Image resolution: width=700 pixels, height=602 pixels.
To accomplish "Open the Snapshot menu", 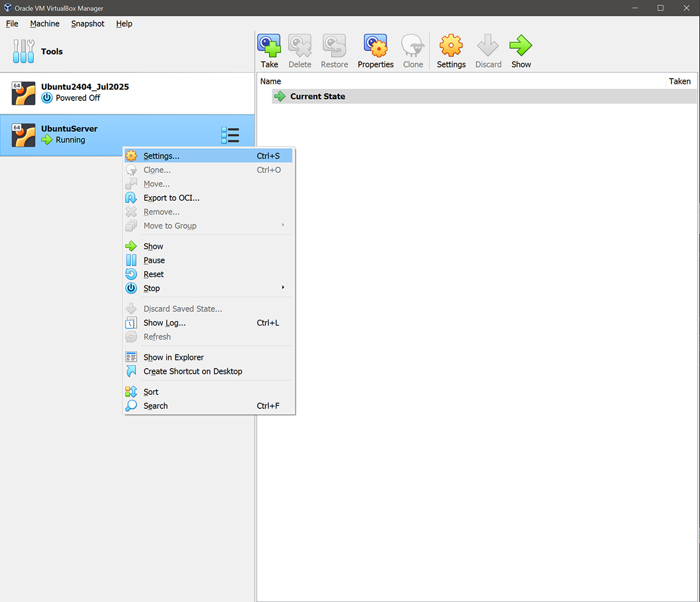I will point(88,24).
